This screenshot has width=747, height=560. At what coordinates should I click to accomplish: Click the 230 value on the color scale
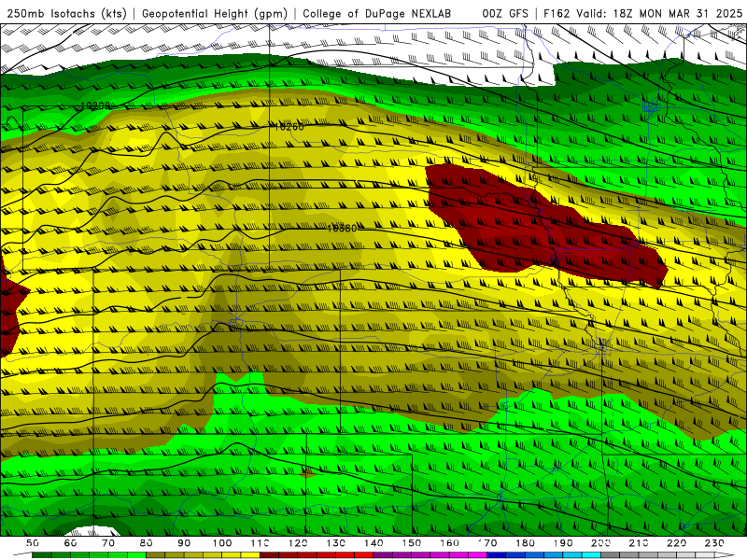[x=714, y=543]
